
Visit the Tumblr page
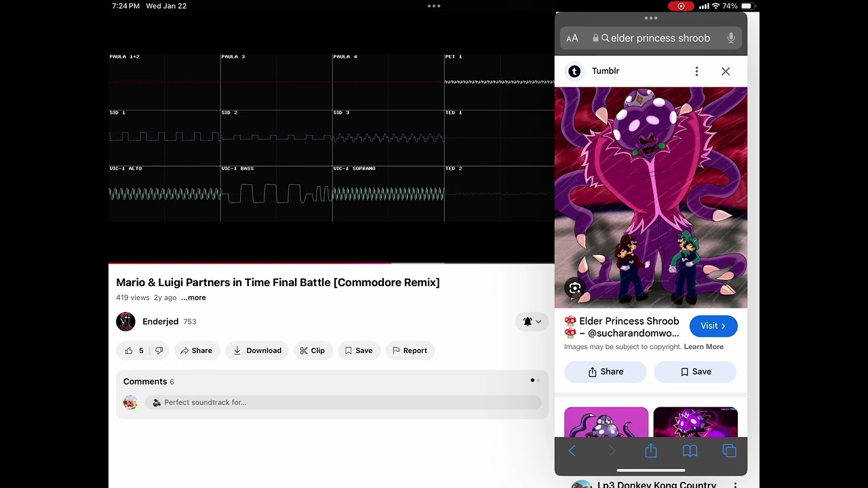713,326
